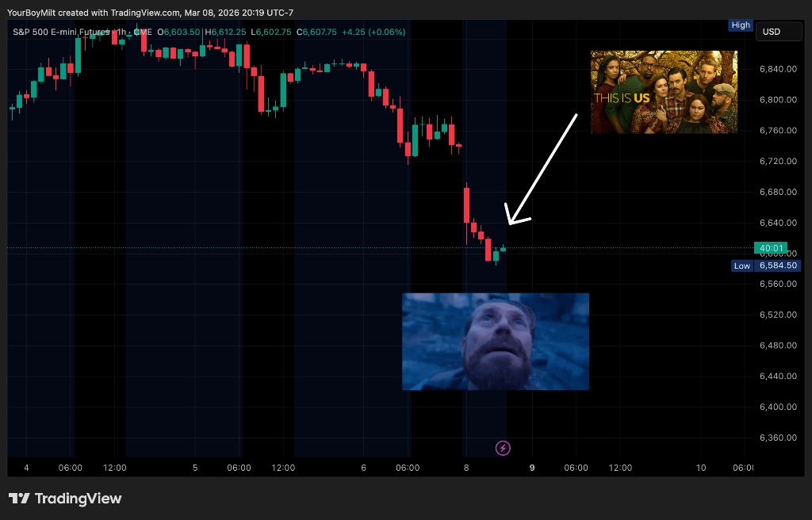This screenshot has height=520, width=812.
Task: Click the 6,520.00 price axis label
Action: pos(778,315)
